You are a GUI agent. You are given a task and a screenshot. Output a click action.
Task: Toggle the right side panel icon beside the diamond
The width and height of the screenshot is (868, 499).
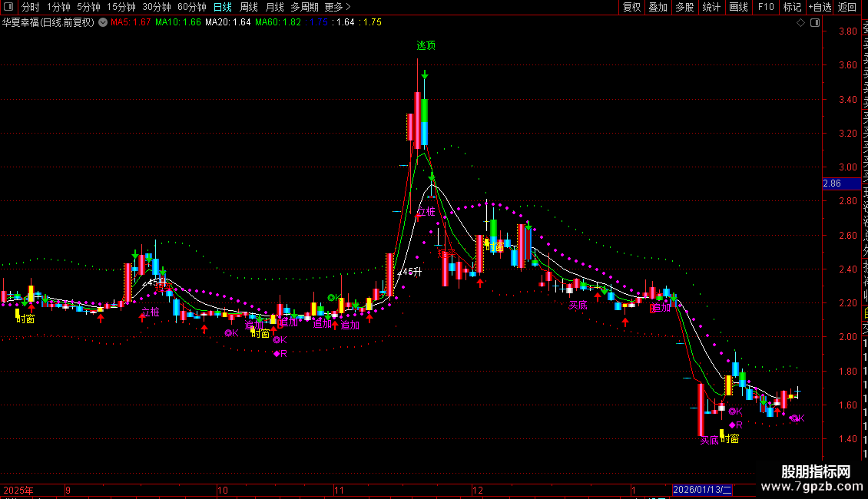coord(815,23)
